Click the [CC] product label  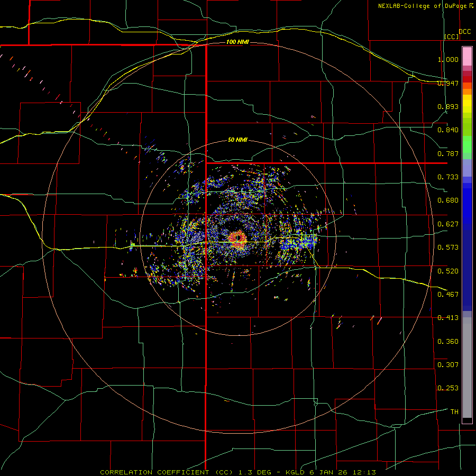[x=452, y=36]
